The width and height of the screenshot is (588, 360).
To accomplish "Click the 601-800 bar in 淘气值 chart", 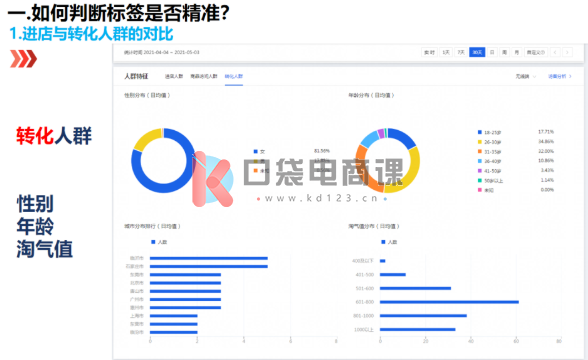I will tap(449, 302).
